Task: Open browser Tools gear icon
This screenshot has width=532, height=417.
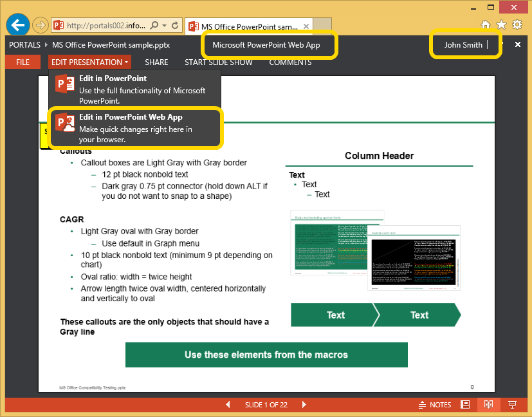Action: click(517, 24)
